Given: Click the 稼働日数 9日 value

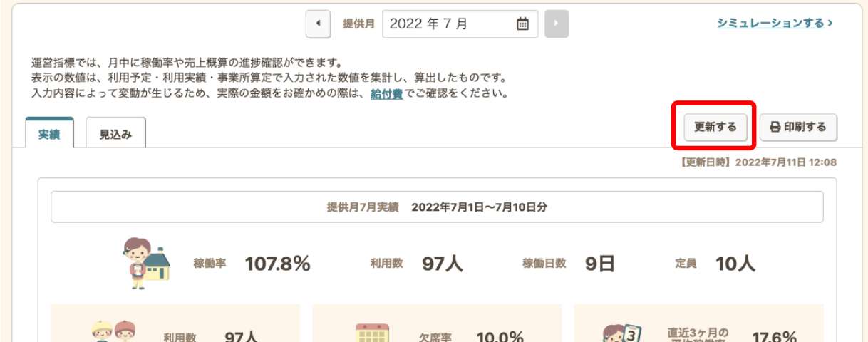Looking at the screenshot, I should click(599, 264).
